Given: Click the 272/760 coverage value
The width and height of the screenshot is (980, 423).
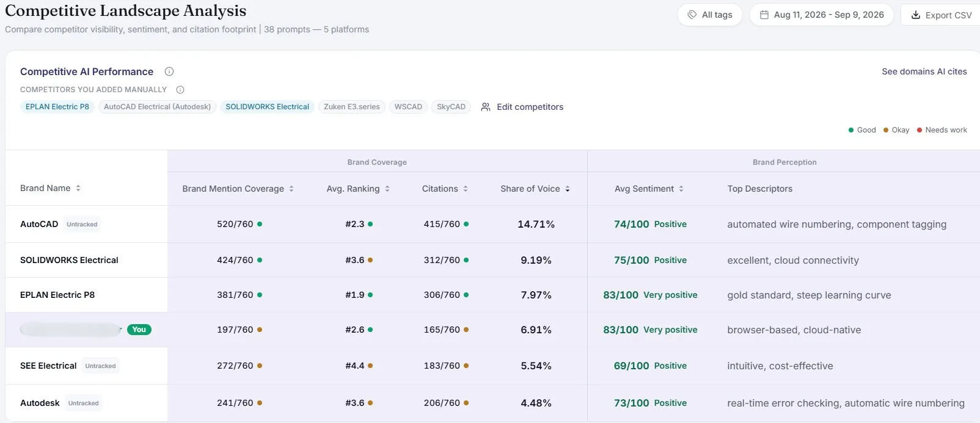Looking at the screenshot, I should coord(235,366).
